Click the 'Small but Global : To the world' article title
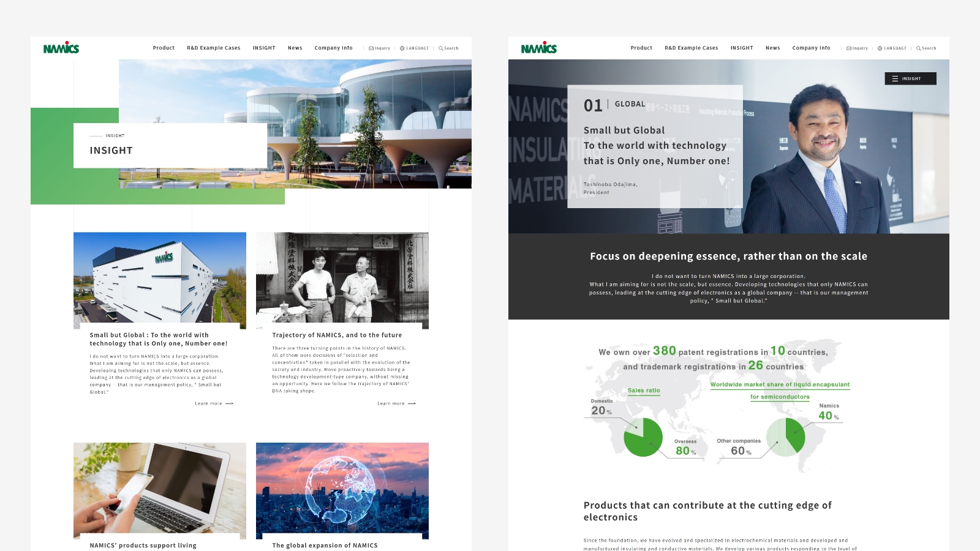The image size is (980, 551). pyautogui.click(x=159, y=339)
